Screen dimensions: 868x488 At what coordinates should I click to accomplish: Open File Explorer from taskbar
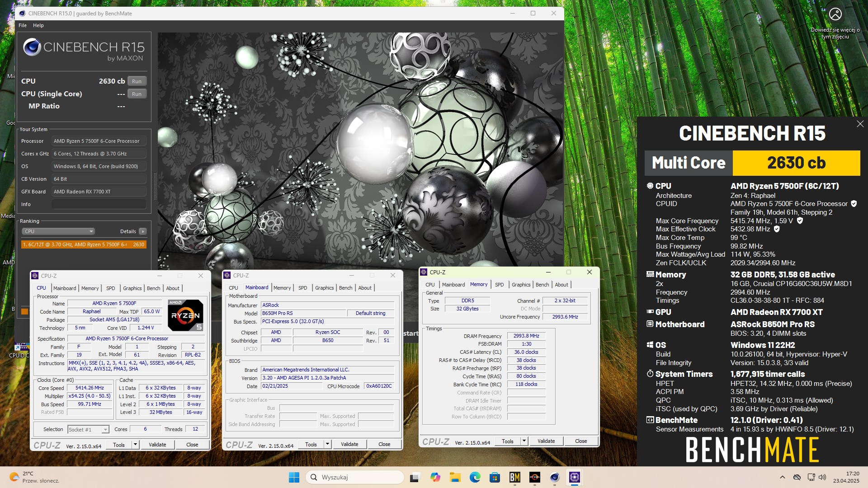[x=455, y=477]
